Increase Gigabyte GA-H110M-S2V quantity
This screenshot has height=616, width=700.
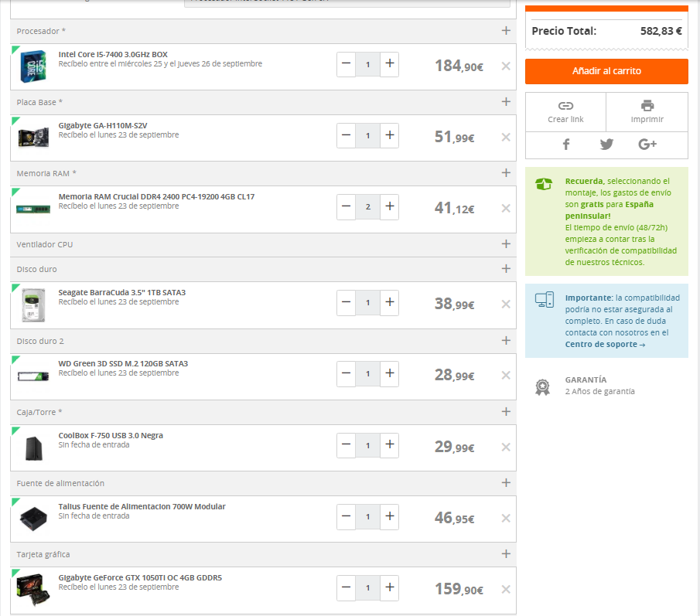coord(389,135)
